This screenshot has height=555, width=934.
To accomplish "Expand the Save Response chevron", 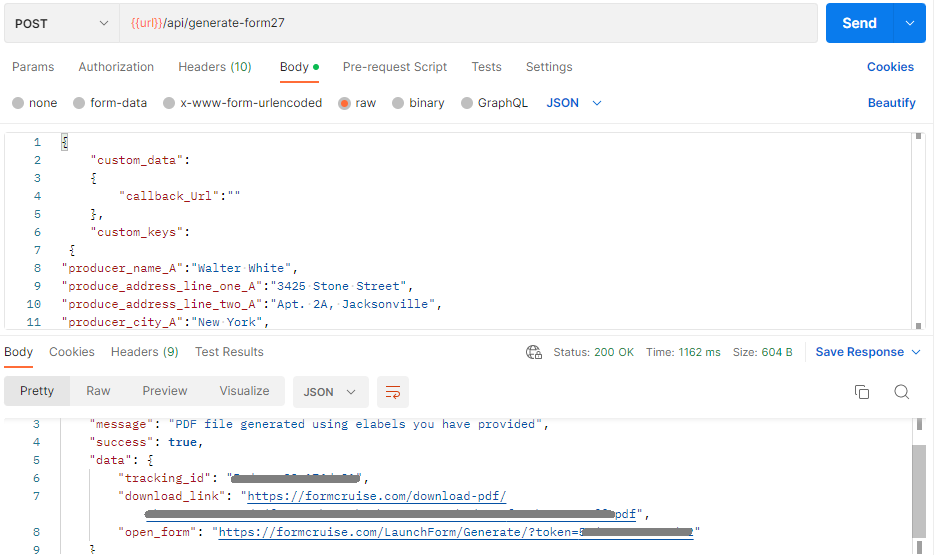I will tap(916, 352).
